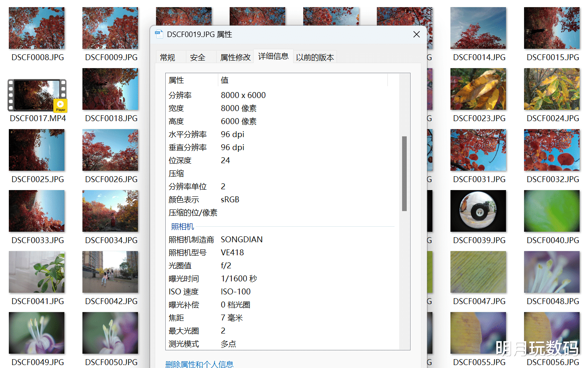Select the DSCF0017.MP4 video file icon
This screenshot has height=368, width=588.
(x=37, y=95)
